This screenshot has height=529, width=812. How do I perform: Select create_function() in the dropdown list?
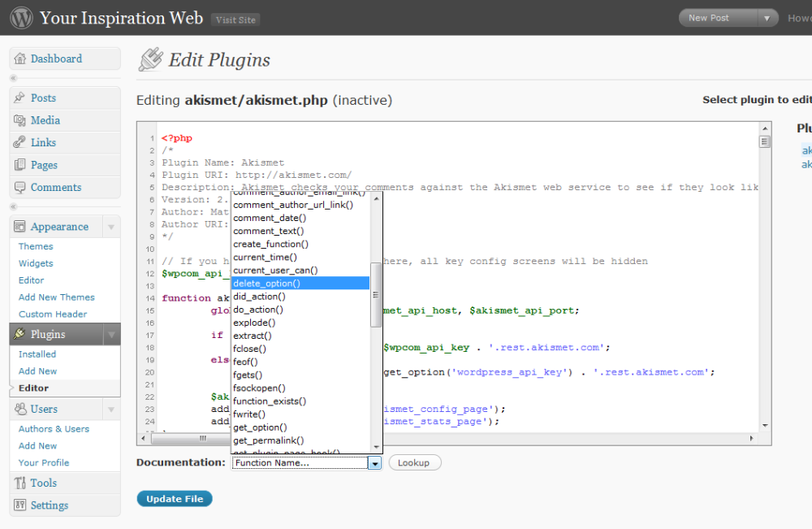point(300,244)
